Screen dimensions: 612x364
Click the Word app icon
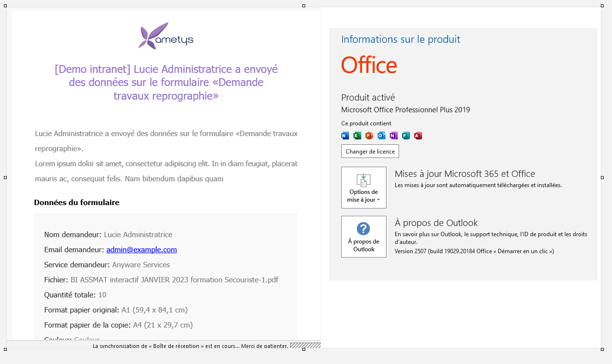pyautogui.click(x=345, y=136)
